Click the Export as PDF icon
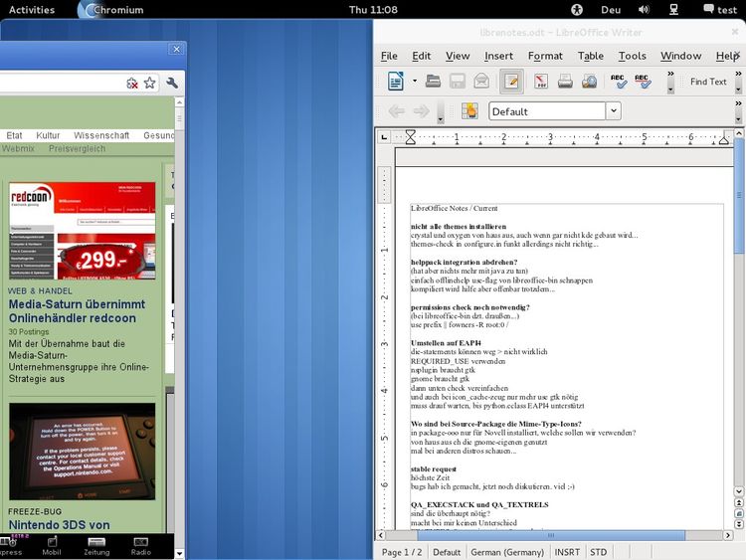This screenshot has width=746, height=560. [541, 82]
